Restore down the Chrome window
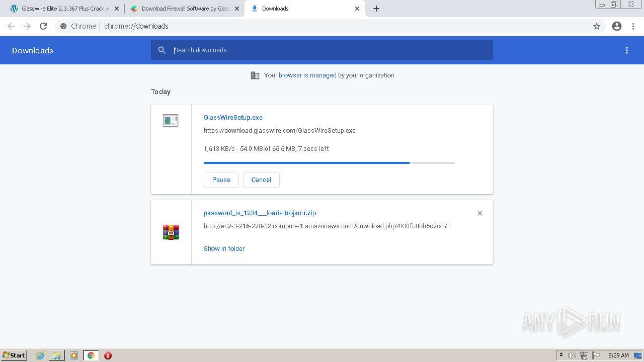This screenshot has height=362, width=644. [x=614, y=4]
